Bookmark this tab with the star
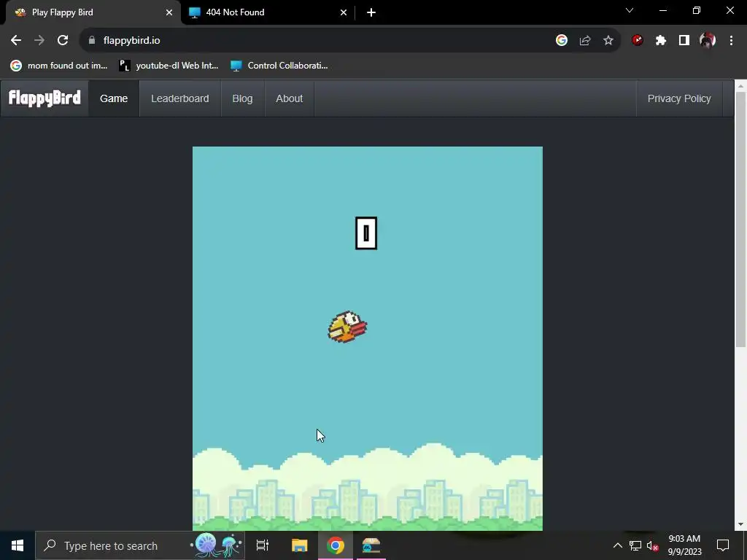Image resolution: width=747 pixels, height=560 pixels. coord(608,41)
